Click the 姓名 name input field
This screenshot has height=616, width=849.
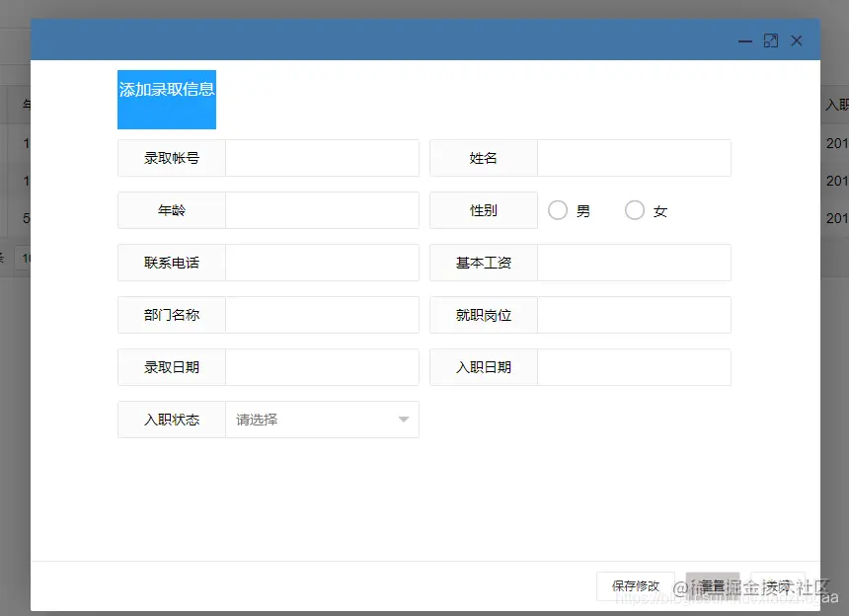pos(632,157)
